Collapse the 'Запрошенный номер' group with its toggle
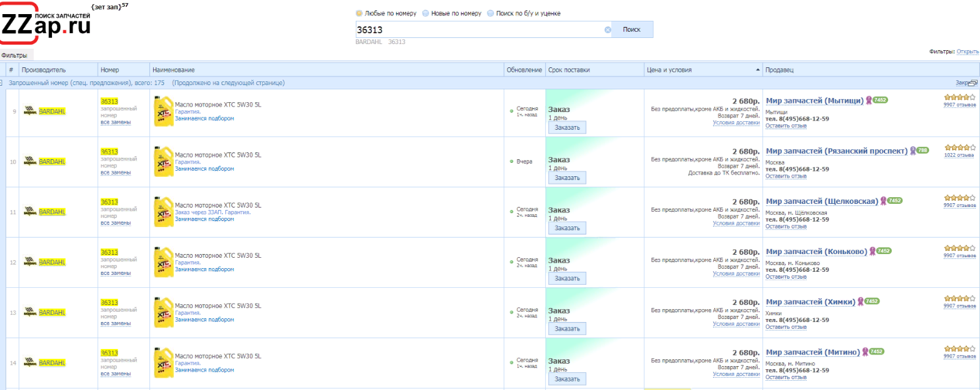This screenshot has height=390, width=980. [2, 83]
